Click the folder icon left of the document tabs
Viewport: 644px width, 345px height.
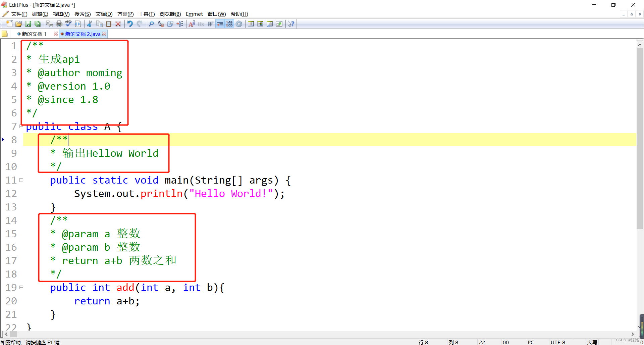coord(5,34)
